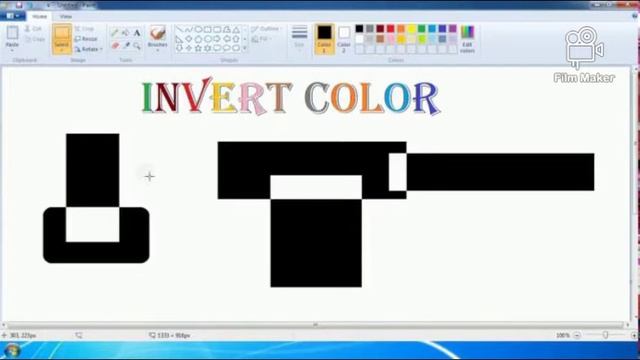Screen dimensions: 640x360
Task: Choose the Right arrow shape
Action: (x=217, y=39)
